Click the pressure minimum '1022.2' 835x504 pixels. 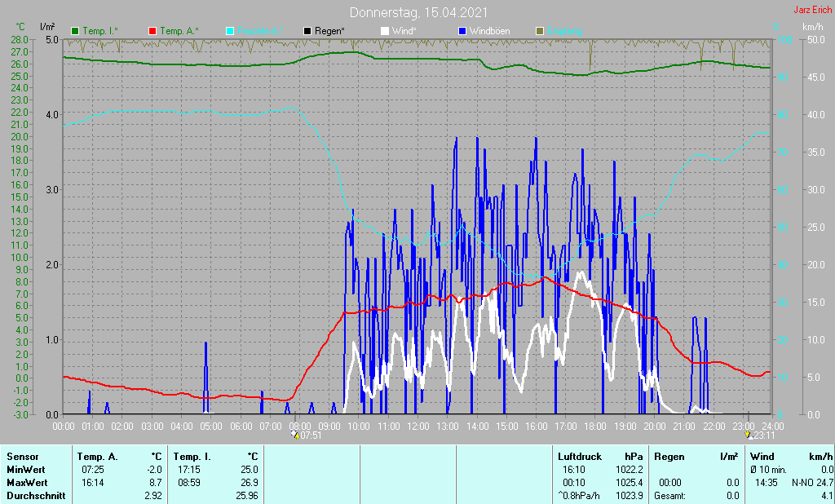629,470
